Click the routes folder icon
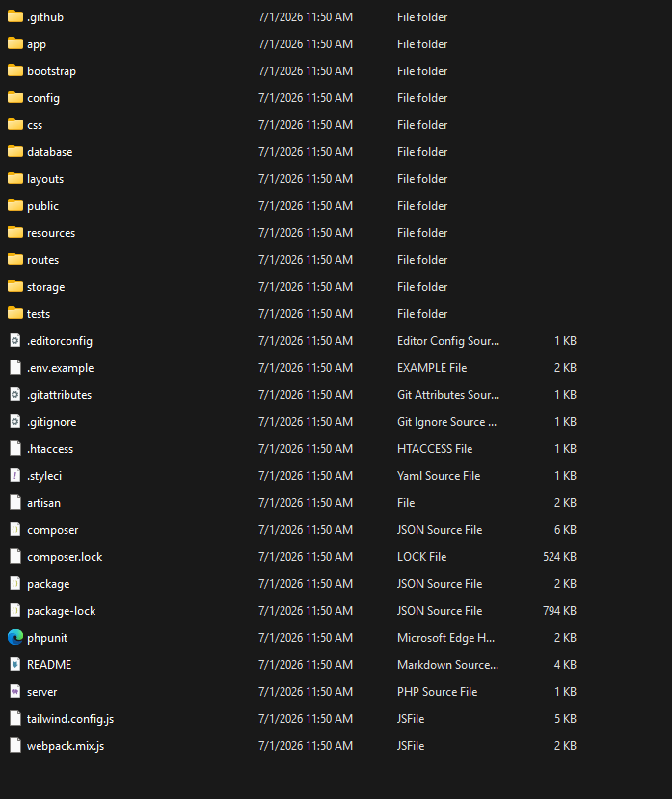Image resolution: width=672 pixels, height=799 pixels. click(15, 260)
